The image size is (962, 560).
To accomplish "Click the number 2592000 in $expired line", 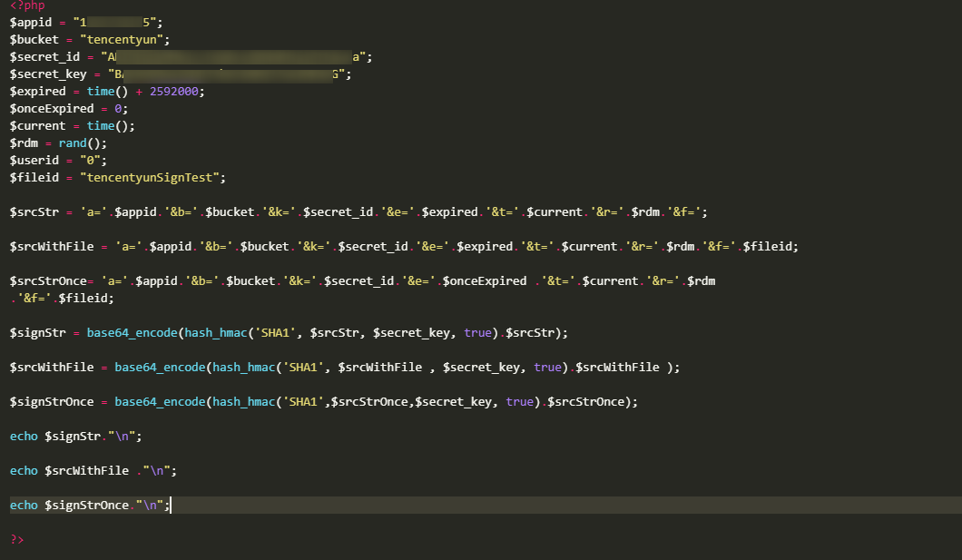I will pyautogui.click(x=177, y=91).
